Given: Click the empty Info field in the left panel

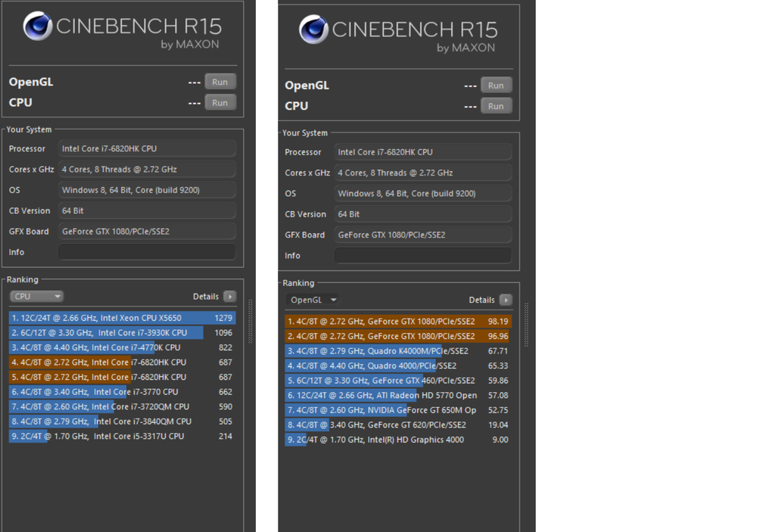Looking at the screenshot, I should coord(147,252).
